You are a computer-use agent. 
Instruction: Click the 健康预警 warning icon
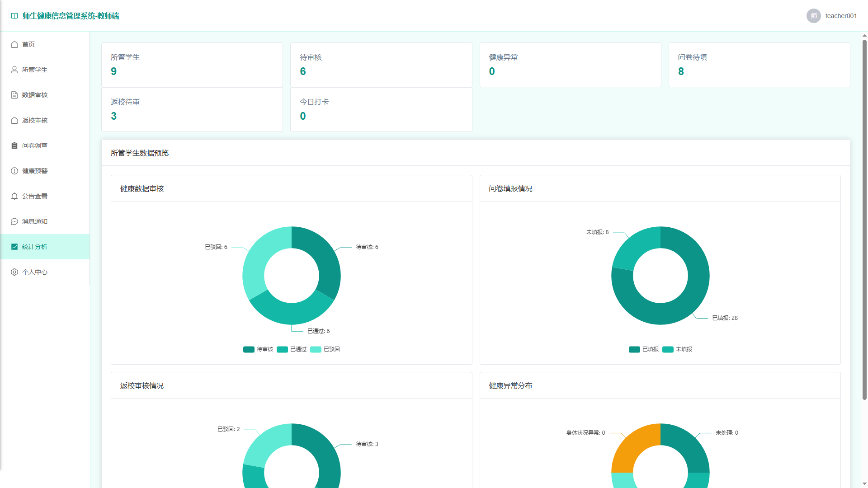tap(14, 171)
